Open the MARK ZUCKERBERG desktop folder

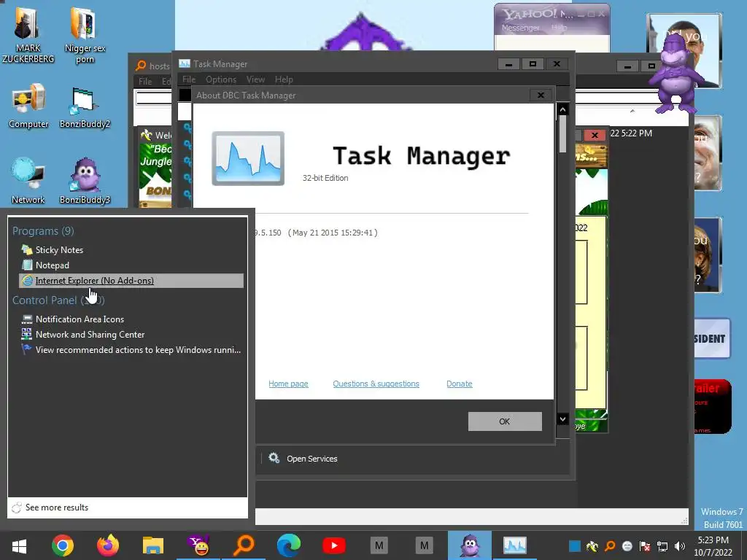point(28,34)
